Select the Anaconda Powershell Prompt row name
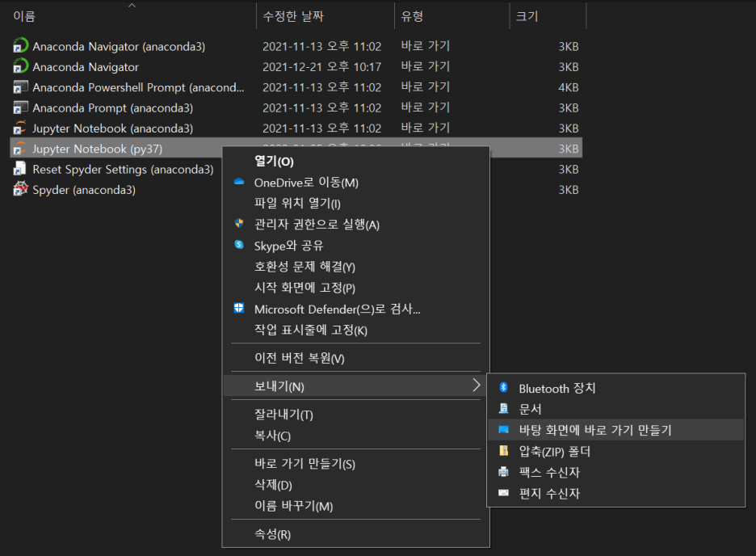 pos(138,87)
